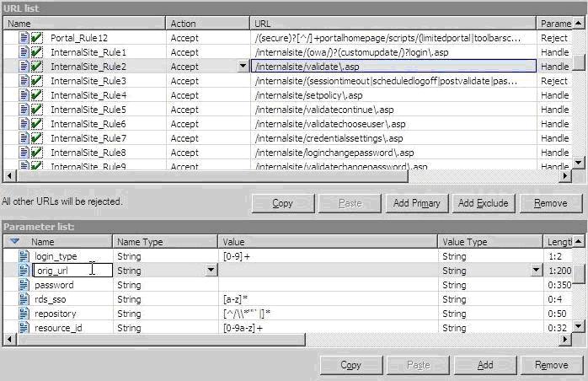Screen dimensions: 588x381
Task: Click the parameter icon beside rds_sso
Action: [x=24, y=298]
